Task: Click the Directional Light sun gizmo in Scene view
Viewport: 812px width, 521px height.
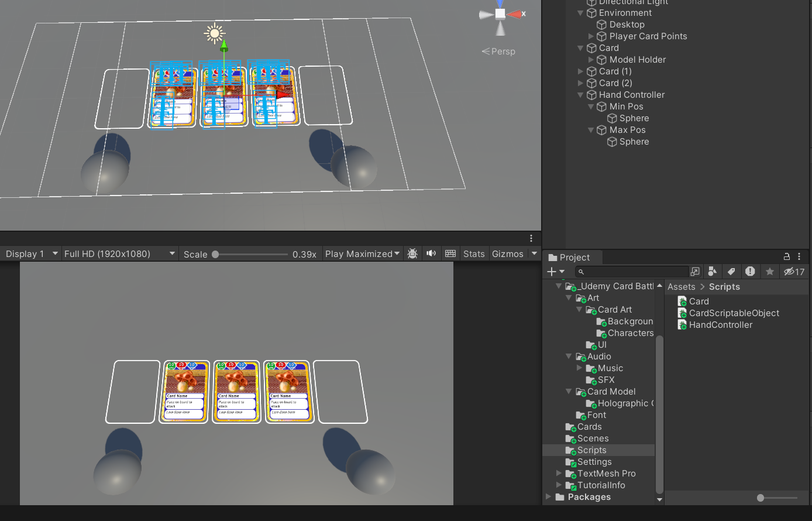Action: 215,33
